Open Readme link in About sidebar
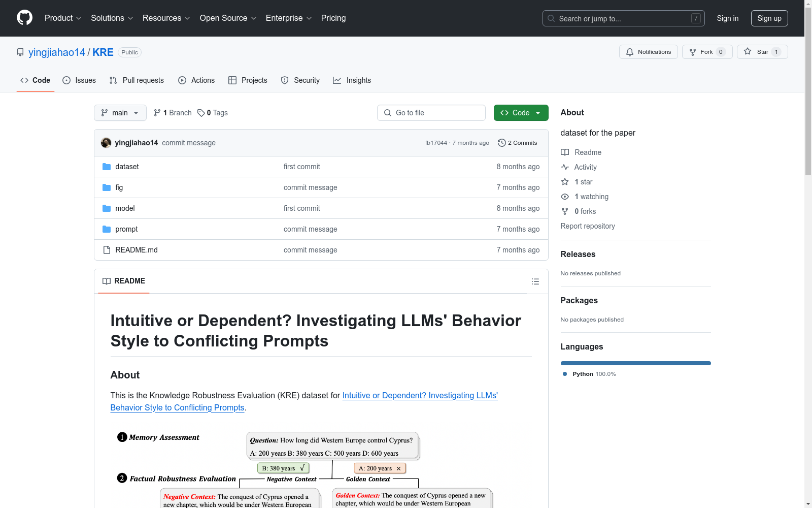The image size is (812, 508). click(581, 152)
